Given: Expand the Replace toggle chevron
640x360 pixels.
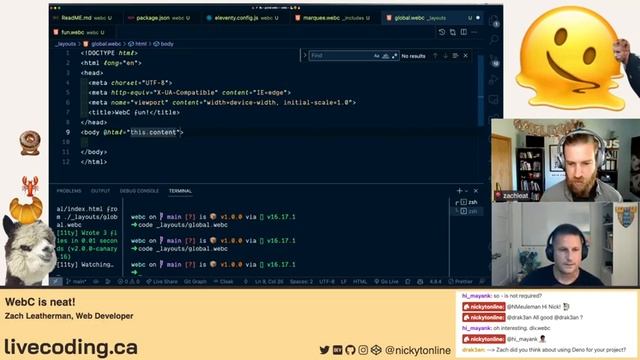Looking at the screenshot, I should click(304, 56).
